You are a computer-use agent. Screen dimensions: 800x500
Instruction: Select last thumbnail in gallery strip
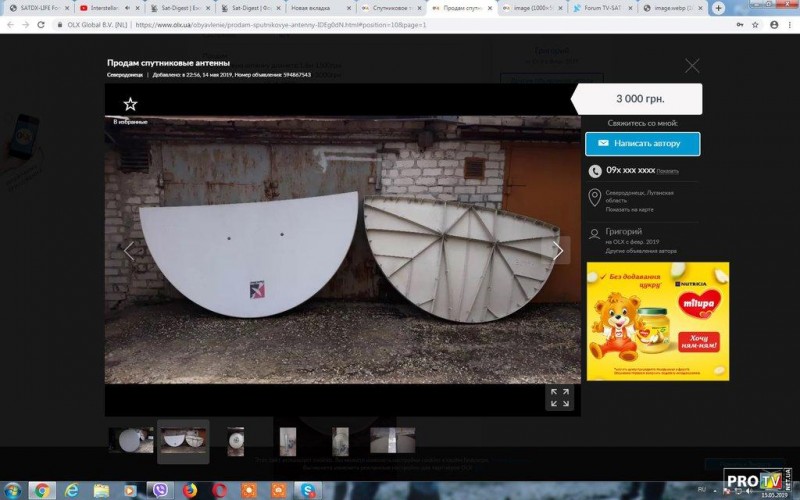(392, 440)
